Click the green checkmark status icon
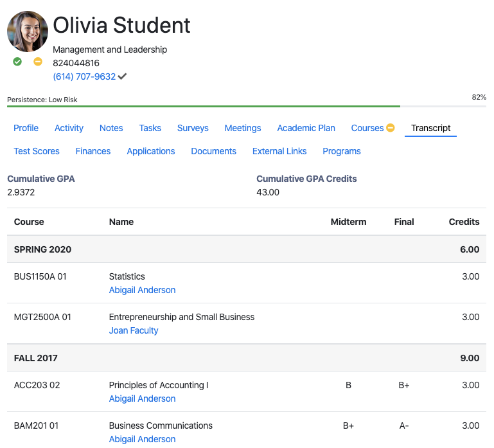Screen dimensions: 494x448 pos(17,62)
